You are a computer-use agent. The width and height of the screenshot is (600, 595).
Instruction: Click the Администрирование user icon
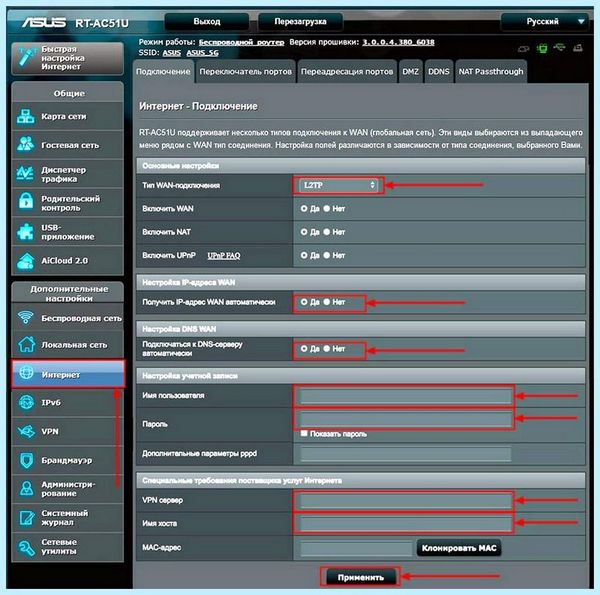(x=26, y=489)
